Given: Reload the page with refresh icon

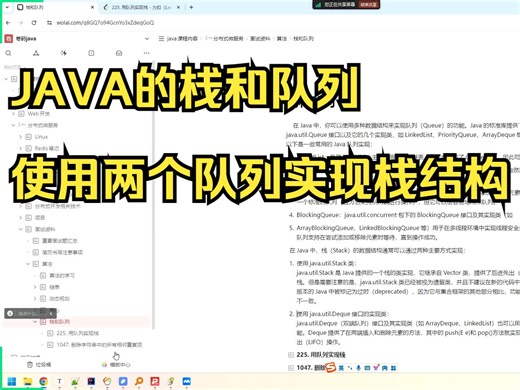Looking at the screenshot, I should pos(34,23).
